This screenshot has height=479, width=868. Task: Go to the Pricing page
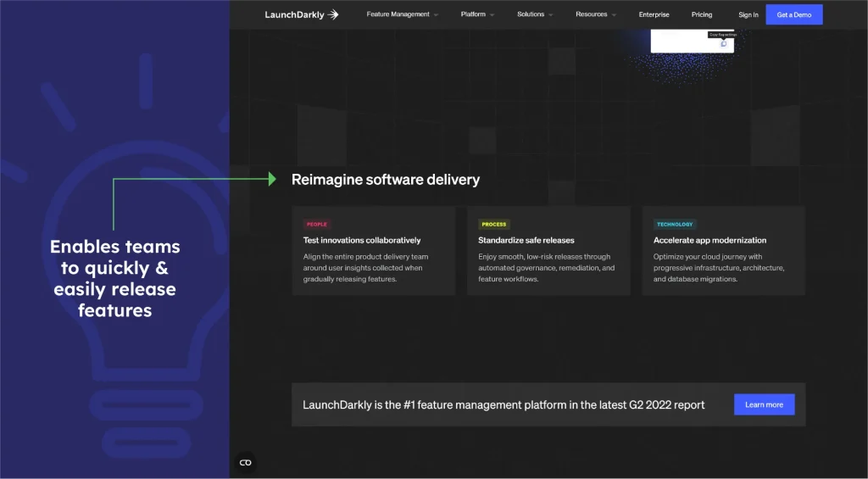click(701, 14)
